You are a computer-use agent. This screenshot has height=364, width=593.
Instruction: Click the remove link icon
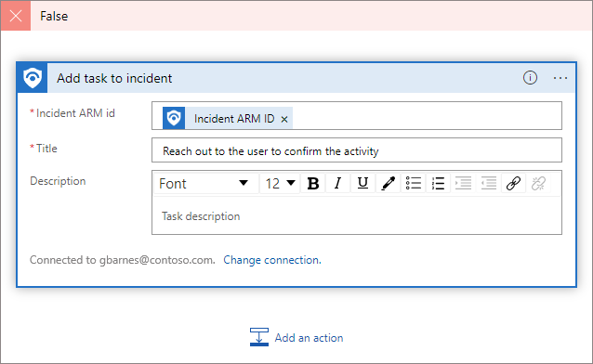[538, 183]
